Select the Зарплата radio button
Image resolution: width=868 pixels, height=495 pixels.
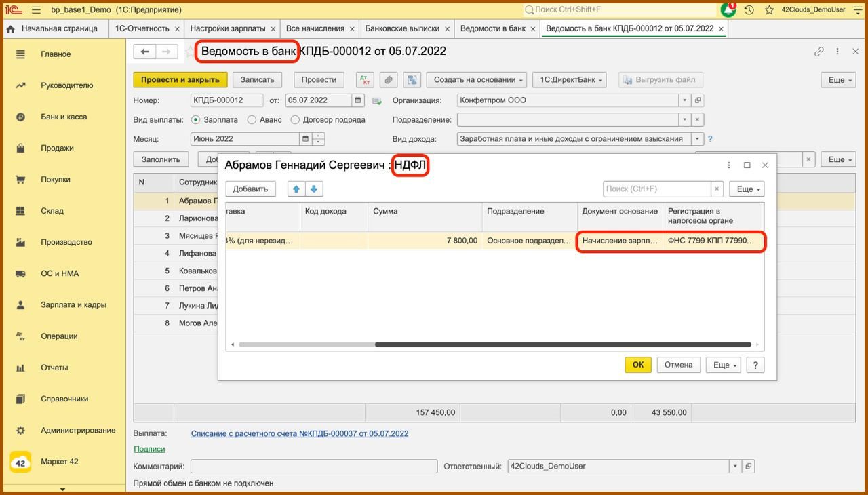tap(196, 120)
